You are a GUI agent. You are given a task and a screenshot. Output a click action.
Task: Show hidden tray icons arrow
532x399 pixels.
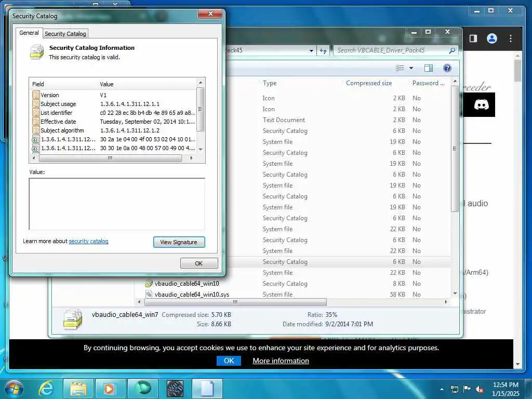[x=442, y=389]
